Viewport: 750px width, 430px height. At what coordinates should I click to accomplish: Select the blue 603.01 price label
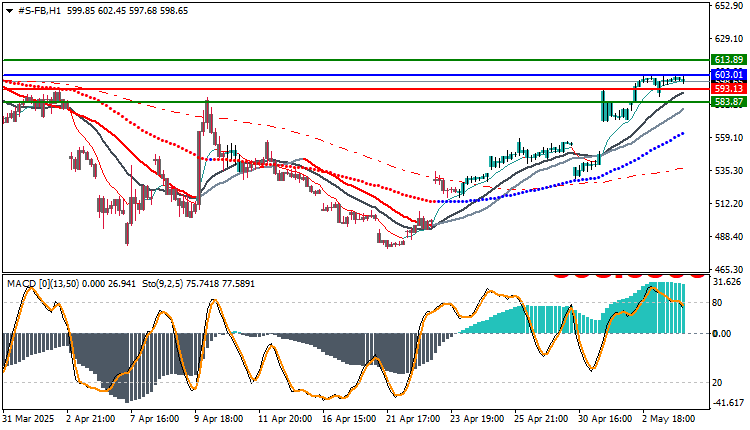coord(728,75)
